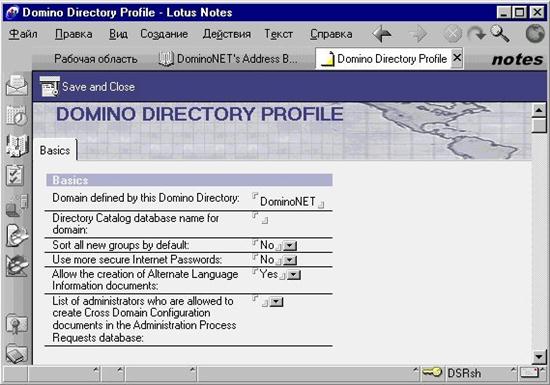Open Replicator computer bookmark icon
Screen dimensions: 550x385
(16, 205)
